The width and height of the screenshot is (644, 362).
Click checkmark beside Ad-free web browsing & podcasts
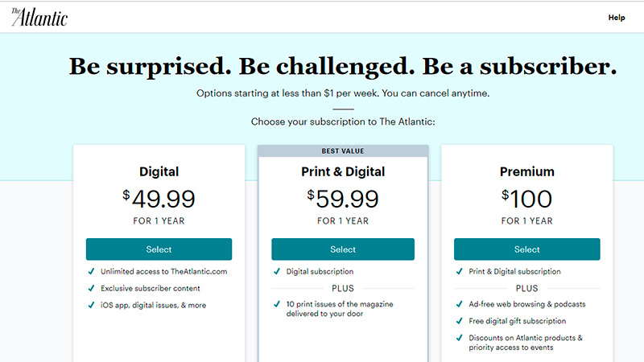click(458, 305)
